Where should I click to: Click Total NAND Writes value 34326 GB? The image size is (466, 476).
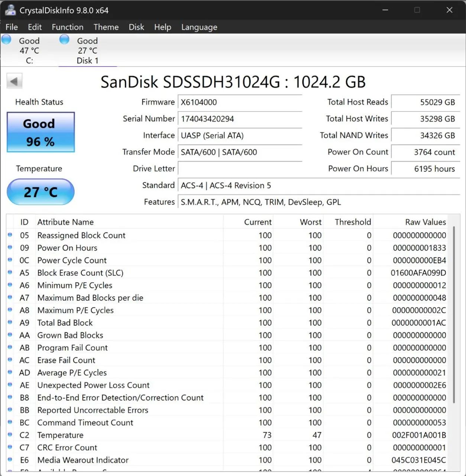[426, 135]
